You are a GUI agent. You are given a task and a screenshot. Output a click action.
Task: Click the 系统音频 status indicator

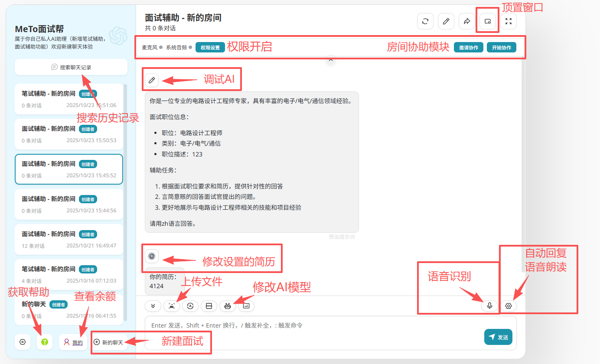(x=179, y=47)
